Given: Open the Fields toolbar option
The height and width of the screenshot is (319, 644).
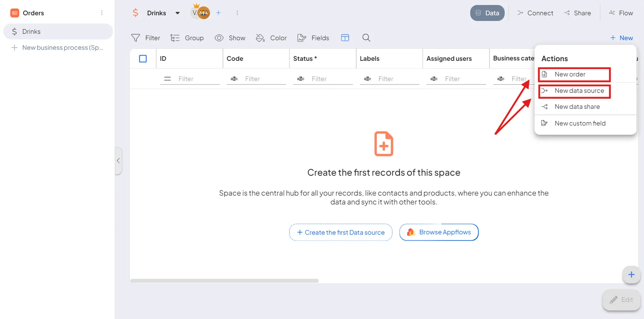Looking at the screenshot, I should point(313,38).
